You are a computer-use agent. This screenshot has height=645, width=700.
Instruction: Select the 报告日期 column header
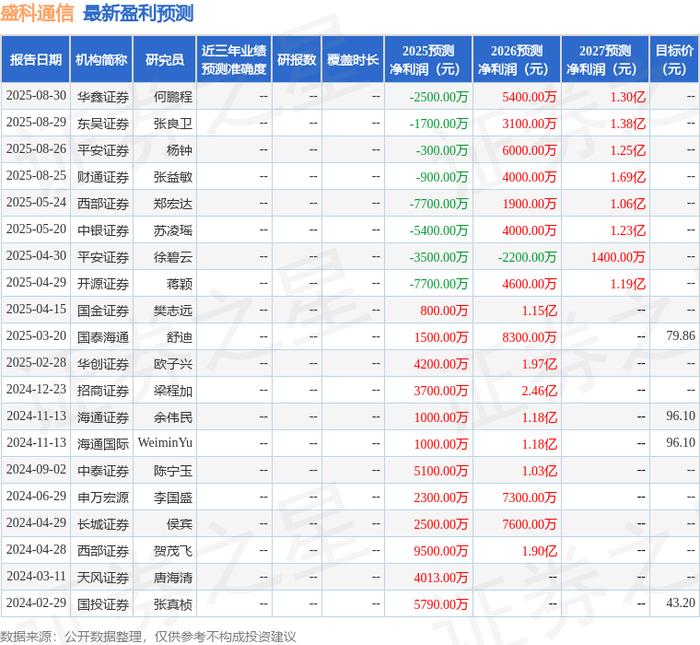click(36, 59)
